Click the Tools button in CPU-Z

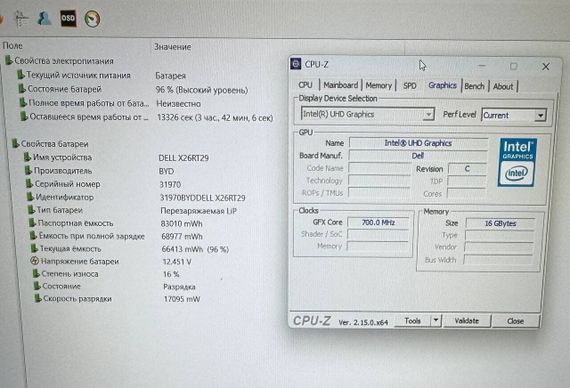[x=413, y=321]
